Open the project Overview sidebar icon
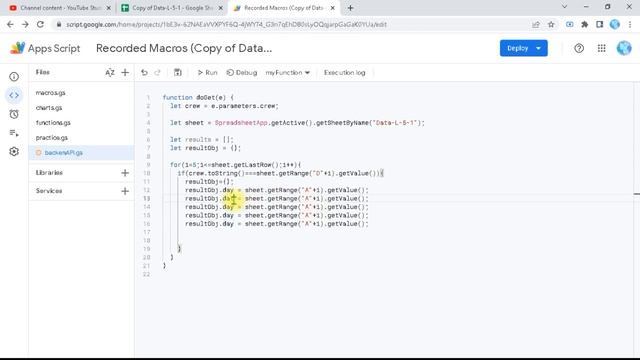Image resolution: width=640 pixels, height=360 pixels. point(14,77)
